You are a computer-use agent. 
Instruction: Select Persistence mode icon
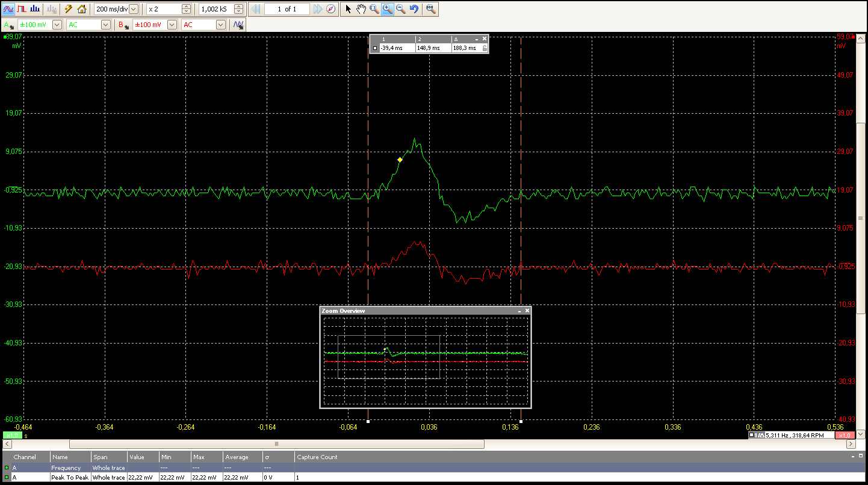click(x=22, y=9)
